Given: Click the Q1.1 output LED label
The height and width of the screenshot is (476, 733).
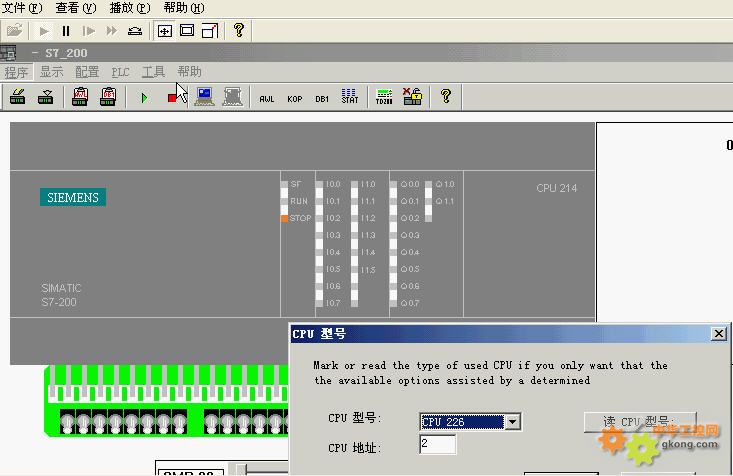Looking at the screenshot, I should 445,201.
